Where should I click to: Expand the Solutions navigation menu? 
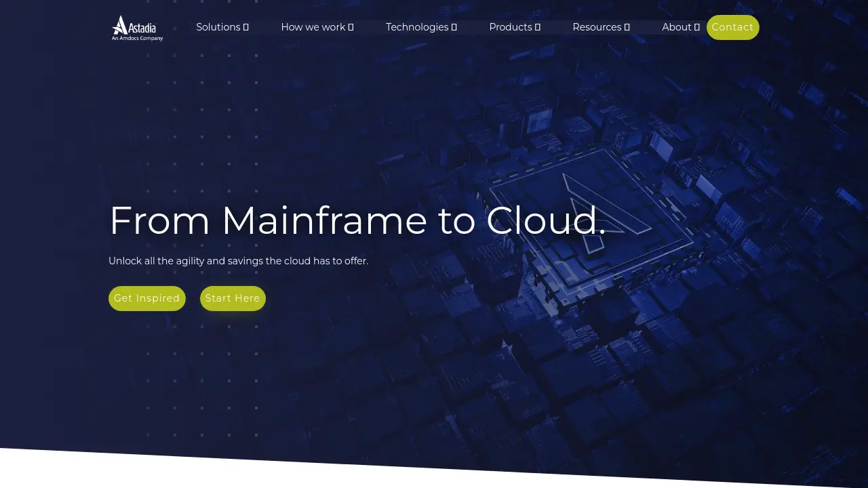click(x=218, y=27)
